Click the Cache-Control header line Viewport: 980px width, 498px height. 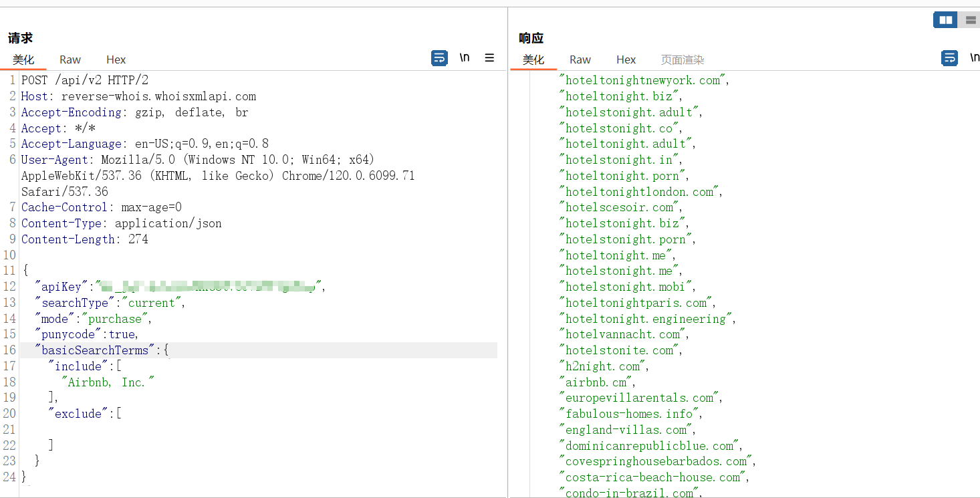(x=102, y=207)
